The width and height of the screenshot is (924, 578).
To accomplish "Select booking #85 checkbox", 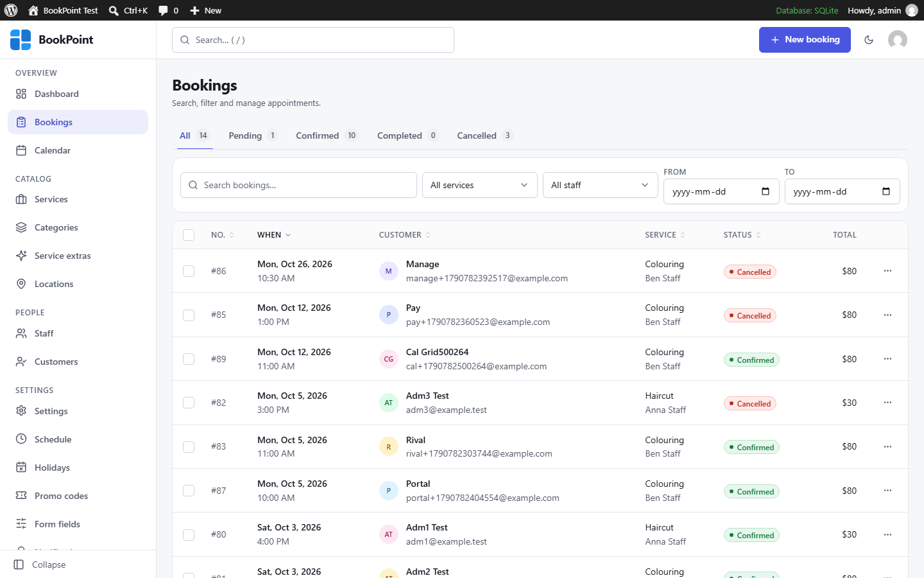I will click(189, 315).
